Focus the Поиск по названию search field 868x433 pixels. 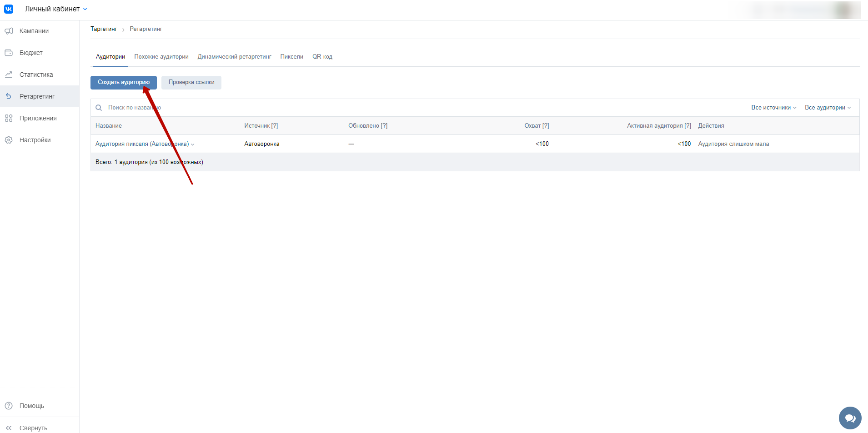[227, 108]
